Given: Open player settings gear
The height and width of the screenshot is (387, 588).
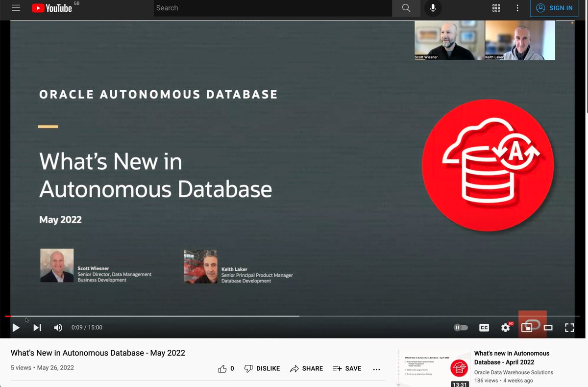Looking at the screenshot, I should 505,328.
